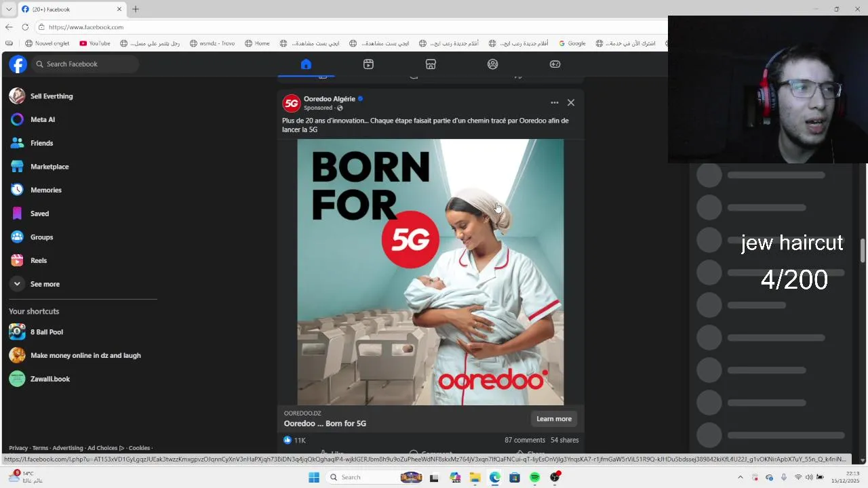This screenshot has width=868, height=488.
Task: Hide the Ooredoo sponsored post with X
Action: coord(571,103)
